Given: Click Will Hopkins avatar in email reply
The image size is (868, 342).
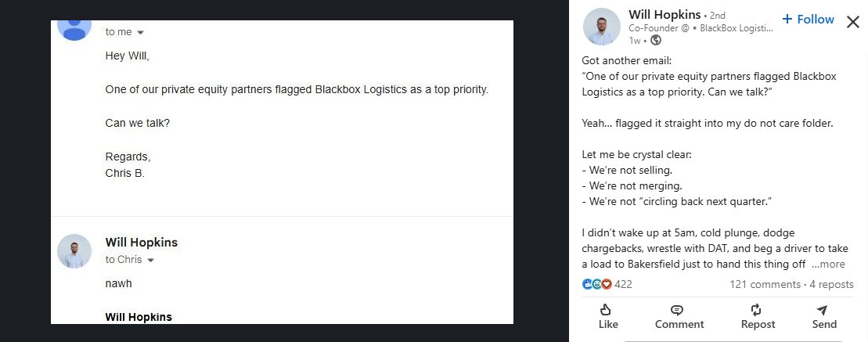Looking at the screenshot, I should (x=75, y=251).
